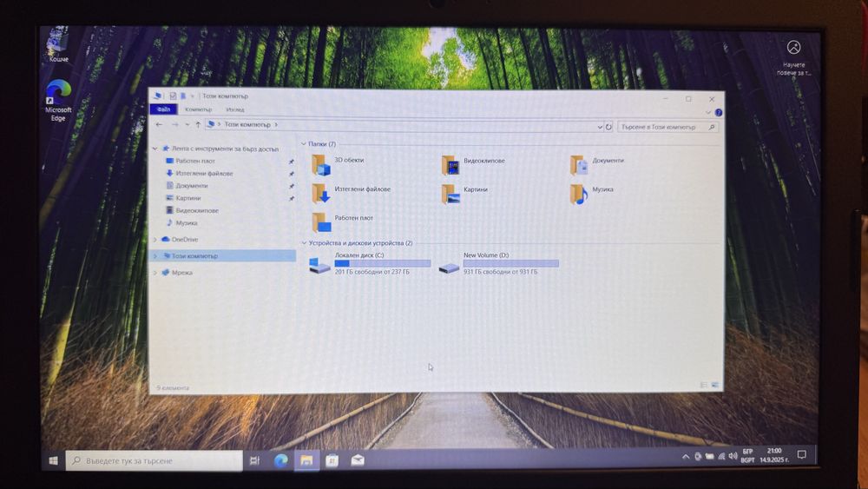Collapse the quick access tree node
Image resolution: width=868 pixels, height=489 pixels.
point(155,149)
